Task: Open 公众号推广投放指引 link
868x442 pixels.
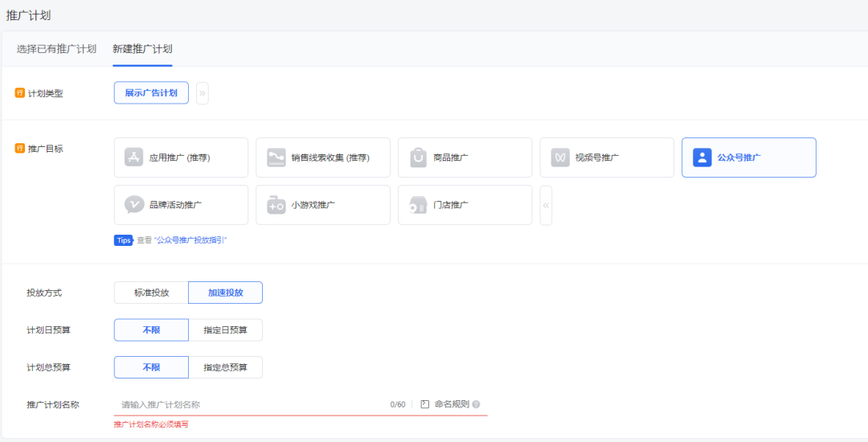Action: 190,240
